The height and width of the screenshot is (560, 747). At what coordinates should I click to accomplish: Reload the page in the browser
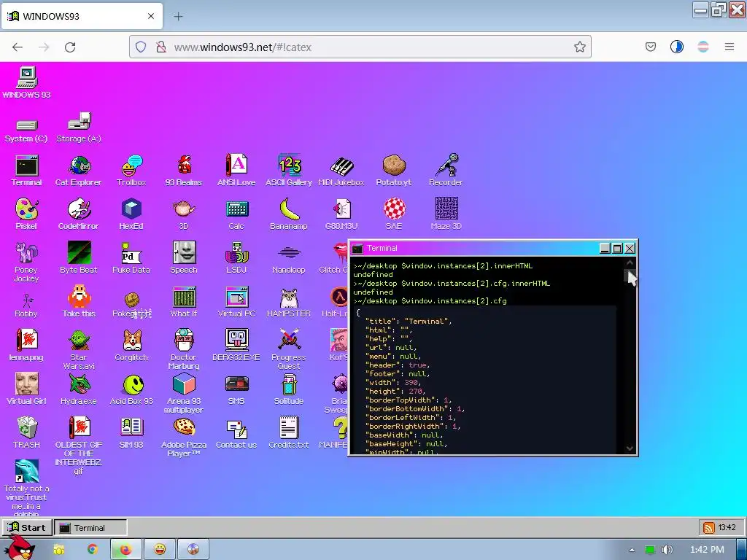tap(70, 47)
